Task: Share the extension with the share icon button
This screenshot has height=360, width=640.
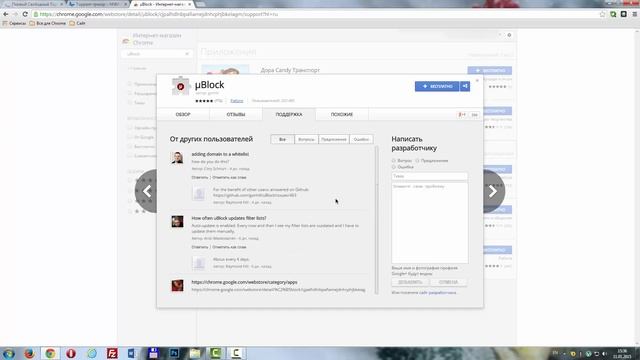Action: 465,86
